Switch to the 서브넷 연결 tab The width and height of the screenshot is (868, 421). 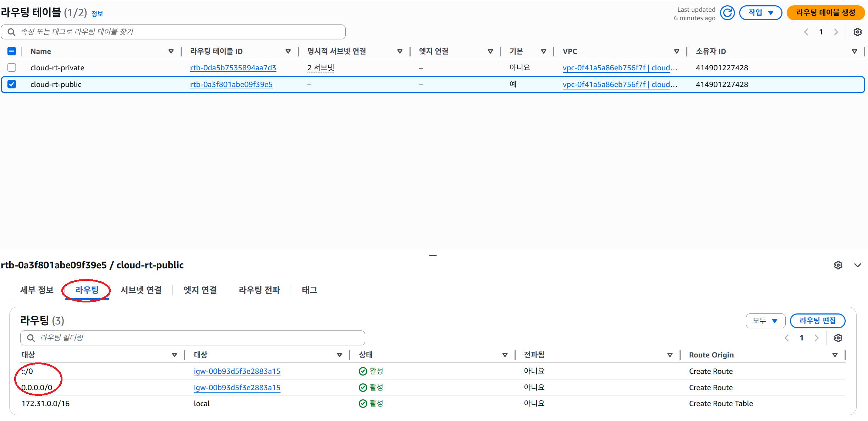click(141, 290)
